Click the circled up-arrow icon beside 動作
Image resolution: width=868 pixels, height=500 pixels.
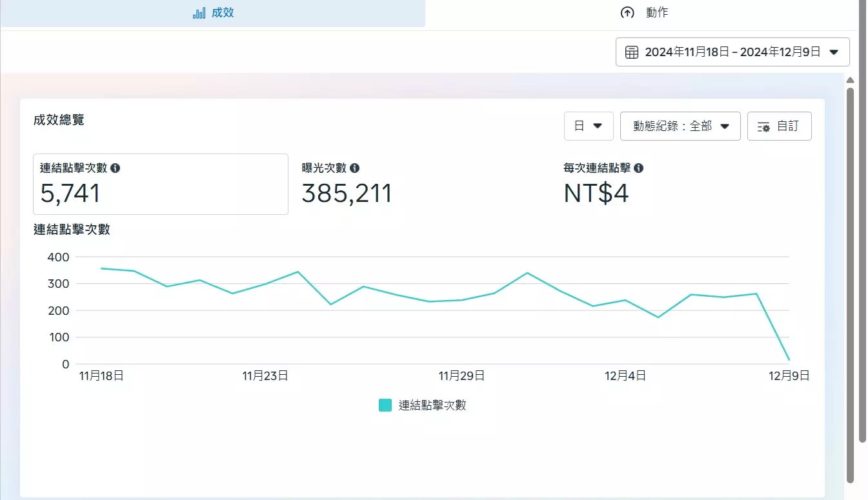click(x=627, y=13)
